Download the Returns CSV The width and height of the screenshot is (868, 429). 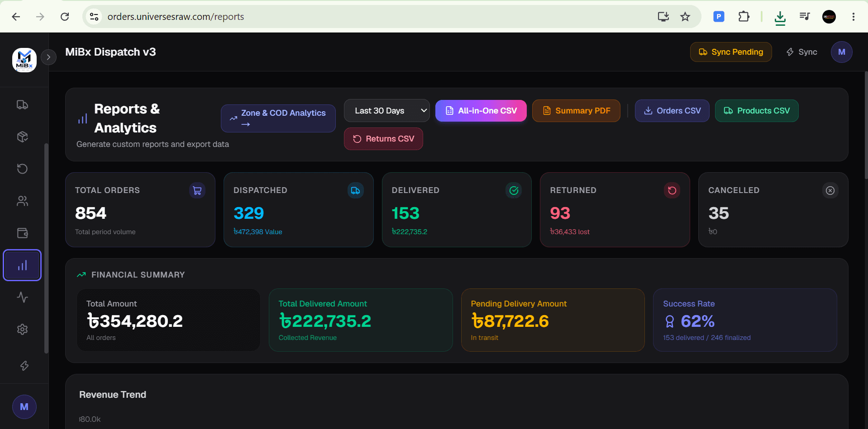[383, 139]
